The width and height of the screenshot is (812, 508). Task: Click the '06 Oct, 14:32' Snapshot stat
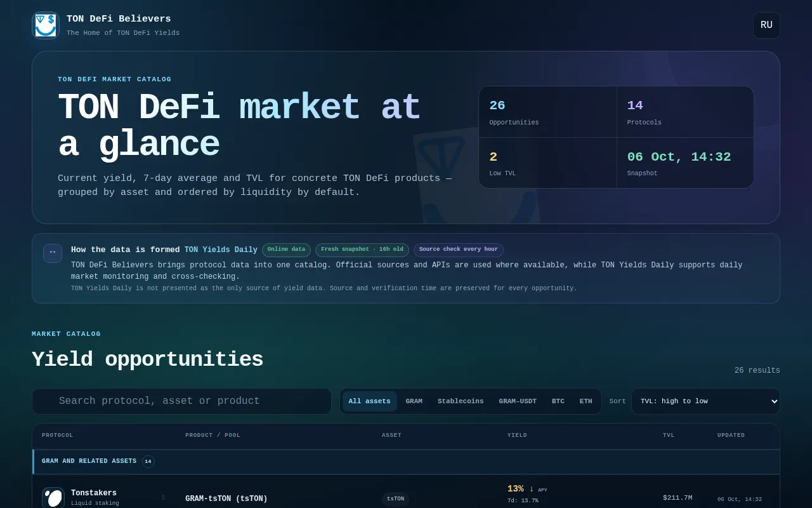685,163
